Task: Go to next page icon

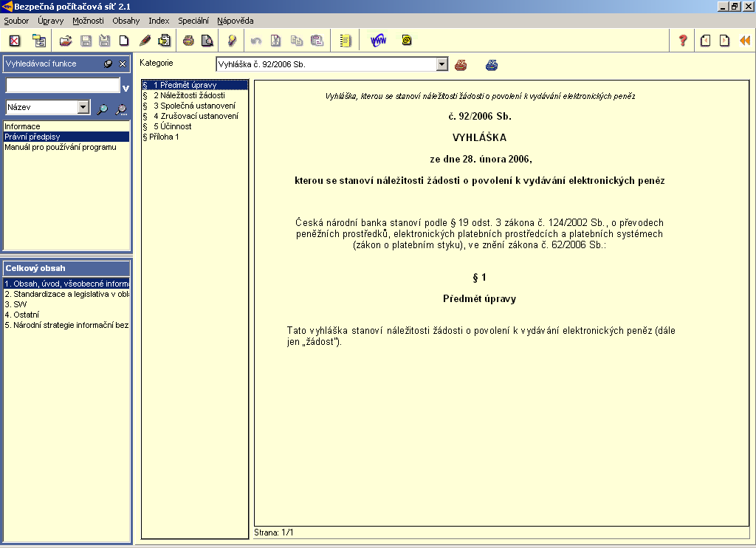Action: pos(724,41)
